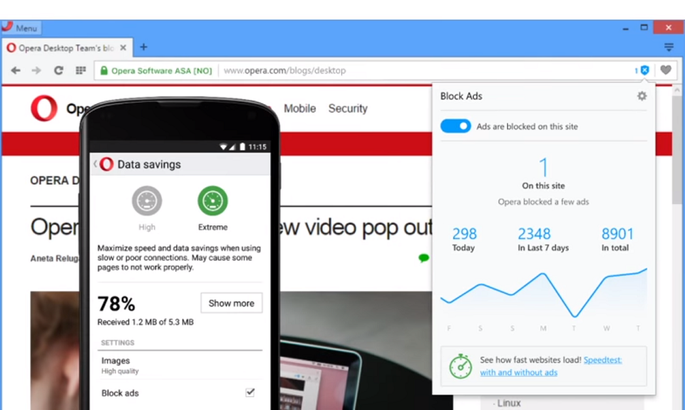This screenshot has width=685, height=410.
Task: Click the 8901 In total statistic
Action: coord(616,239)
